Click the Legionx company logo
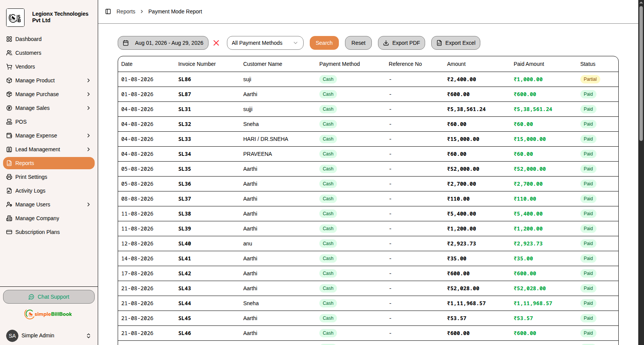 (15, 18)
